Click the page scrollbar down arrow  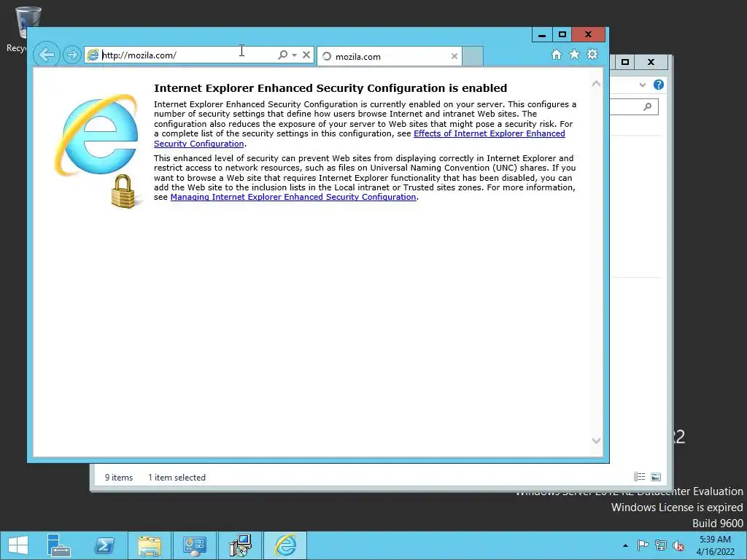(x=596, y=440)
